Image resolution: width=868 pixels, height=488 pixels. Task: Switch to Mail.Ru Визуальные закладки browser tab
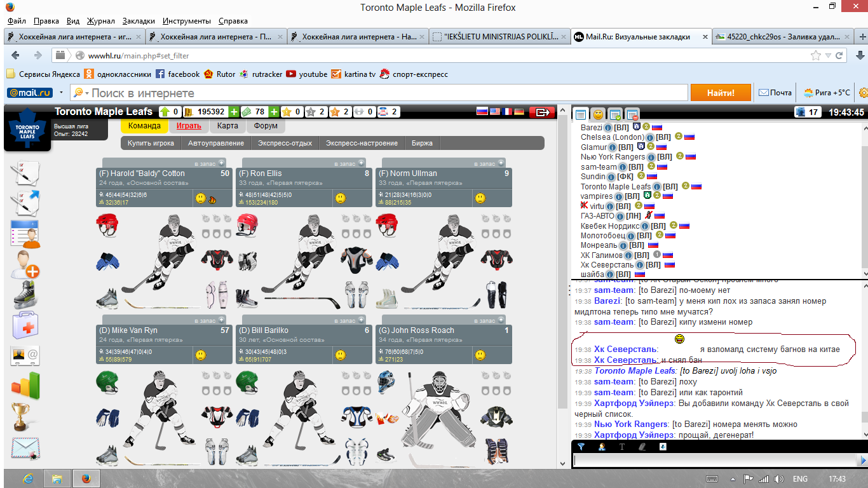click(640, 37)
